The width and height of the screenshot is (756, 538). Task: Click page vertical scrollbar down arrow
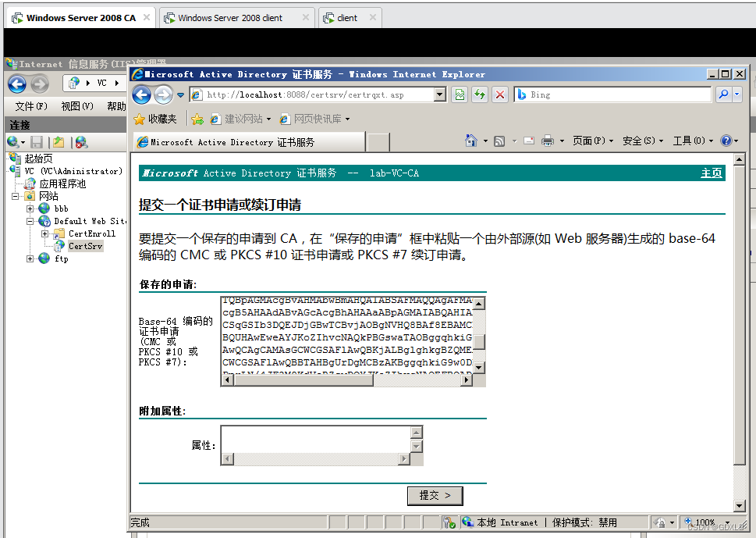[739, 506]
